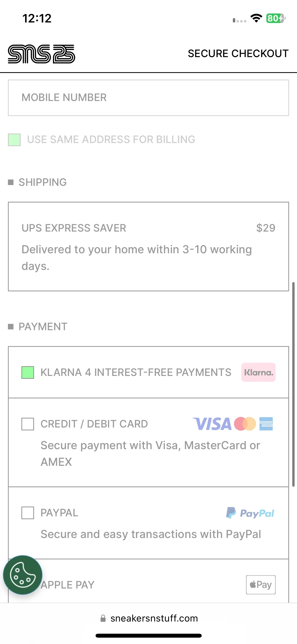Screen dimensions: 297x644
Task: Click the Secure Checkout header text
Action: pyautogui.click(x=238, y=54)
